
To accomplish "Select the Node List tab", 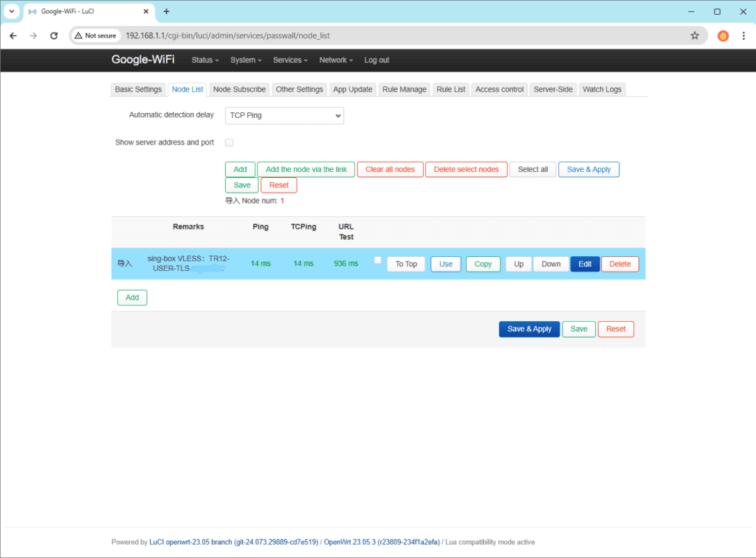I will (187, 89).
